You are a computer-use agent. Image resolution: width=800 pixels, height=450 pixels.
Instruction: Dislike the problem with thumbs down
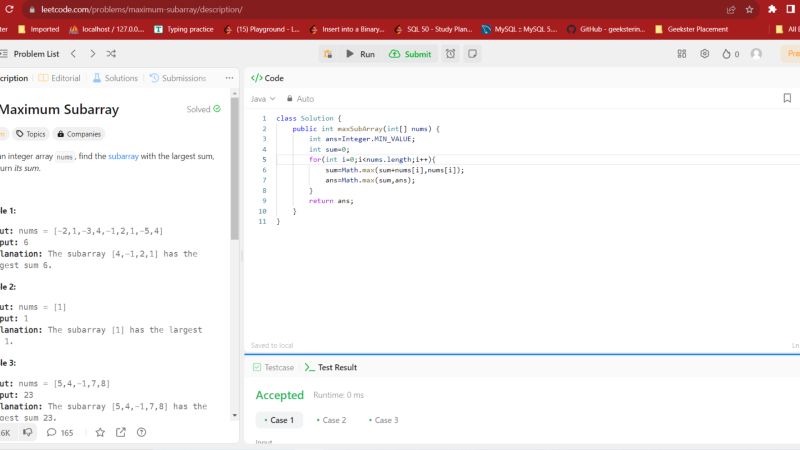coord(28,432)
